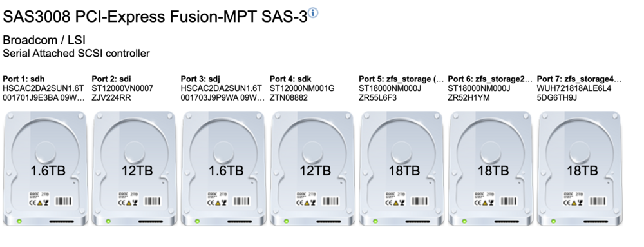
Task: Click the truncated Port 7: zfs_storage4 label
Action: tap(580, 79)
